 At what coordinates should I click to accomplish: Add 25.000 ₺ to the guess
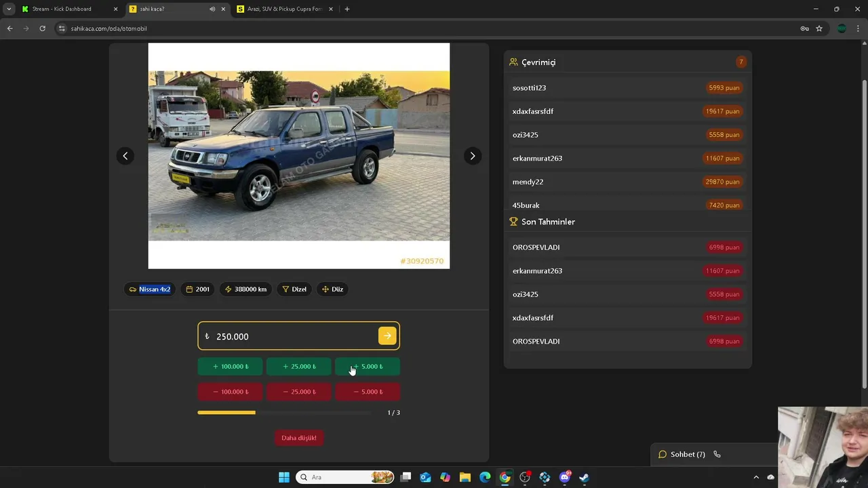click(x=298, y=367)
